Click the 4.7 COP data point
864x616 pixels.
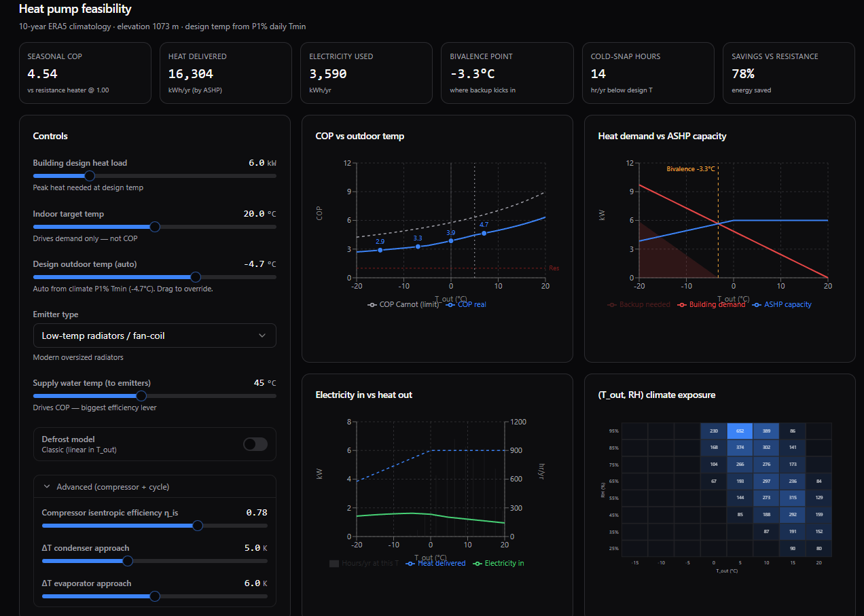click(x=484, y=233)
